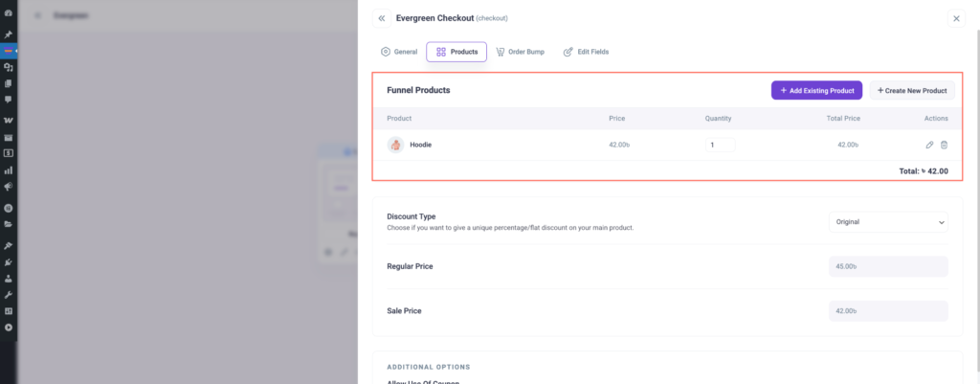Image resolution: width=980 pixels, height=384 pixels.
Task: Open the Users icon in admin sidebar
Action: point(8,279)
